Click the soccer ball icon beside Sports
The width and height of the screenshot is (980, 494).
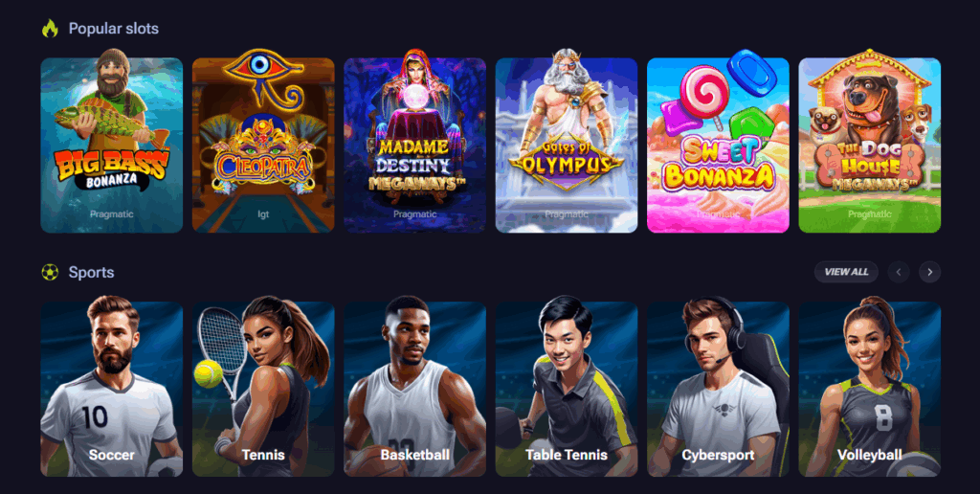pyautogui.click(x=50, y=272)
